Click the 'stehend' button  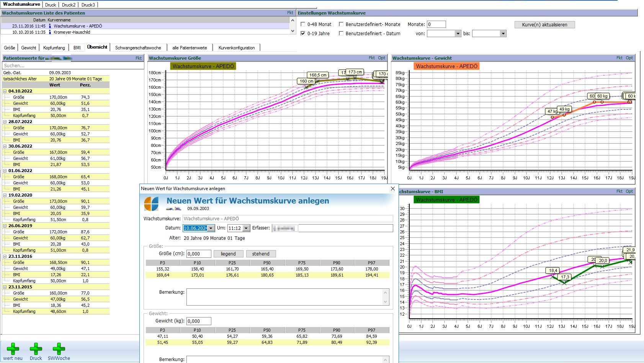(261, 254)
